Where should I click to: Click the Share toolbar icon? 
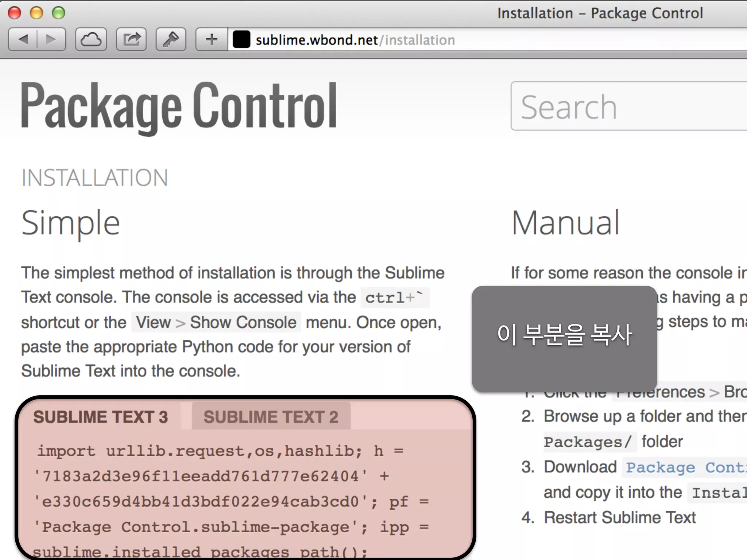(131, 39)
